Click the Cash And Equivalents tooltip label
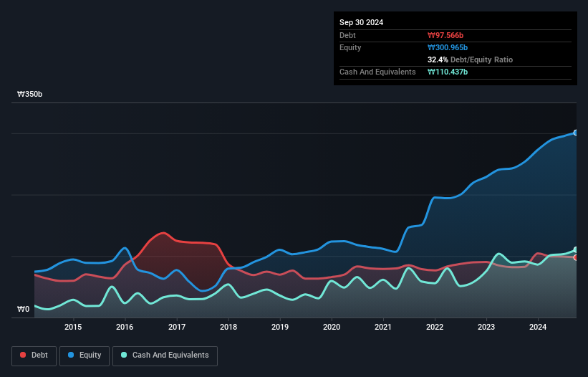Image resolution: width=588 pixels, height=377 pixels. (377, 72)
